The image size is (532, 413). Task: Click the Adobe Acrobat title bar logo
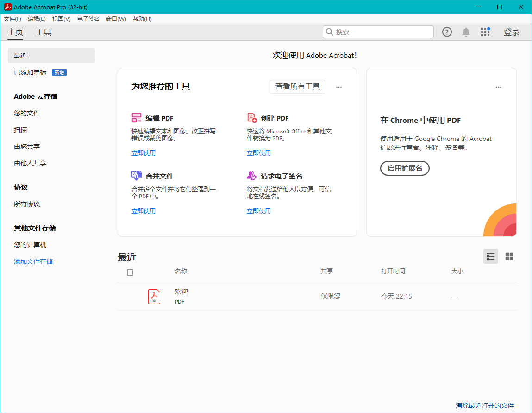click(7, 7)
